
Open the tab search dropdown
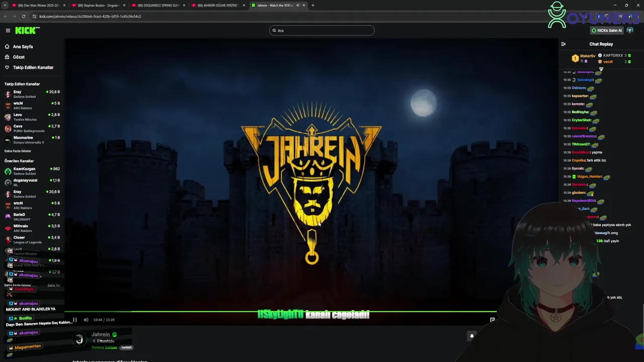pyautogui.click(x=5, y=5)
